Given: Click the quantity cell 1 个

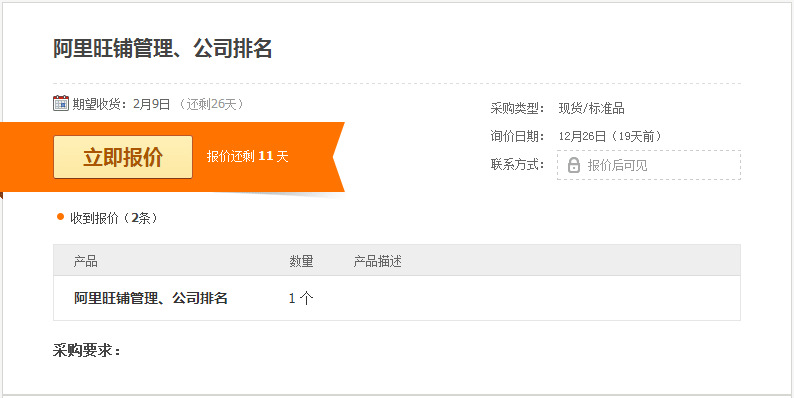Looking at the screenshot, I should point(301,298).
